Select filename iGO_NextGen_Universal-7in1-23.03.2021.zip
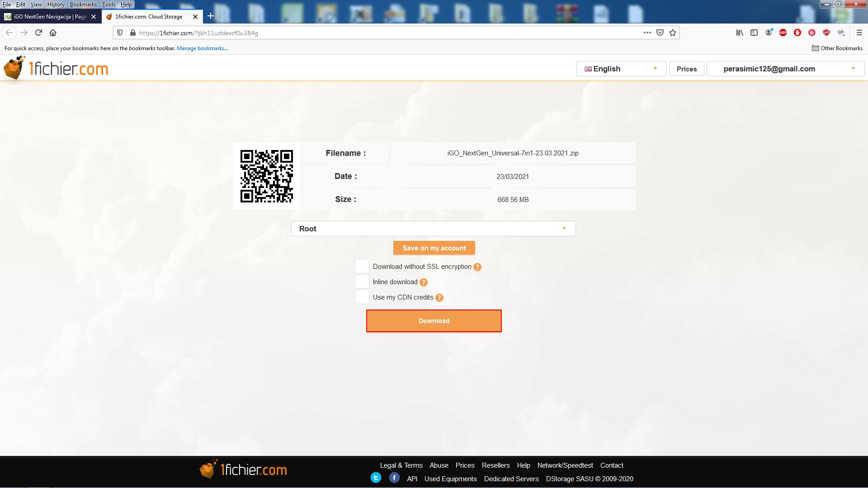This screenshot has width=868, height=488. 513,153
